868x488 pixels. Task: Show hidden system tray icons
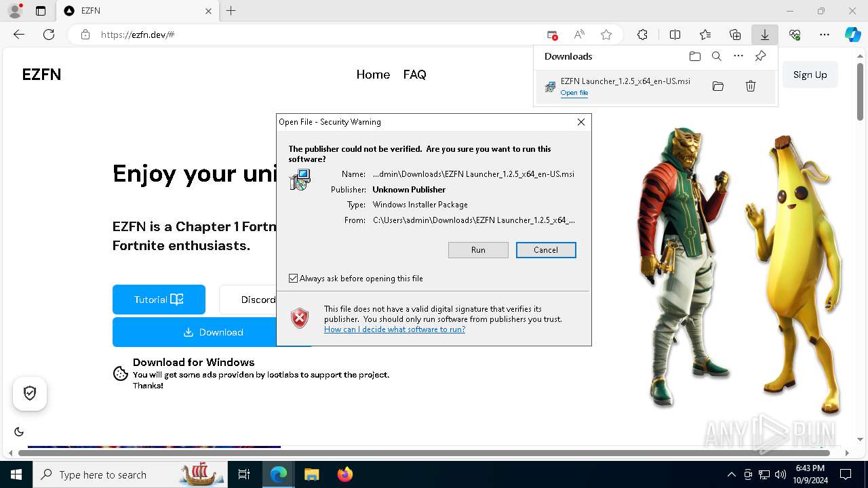click(731, 474)
